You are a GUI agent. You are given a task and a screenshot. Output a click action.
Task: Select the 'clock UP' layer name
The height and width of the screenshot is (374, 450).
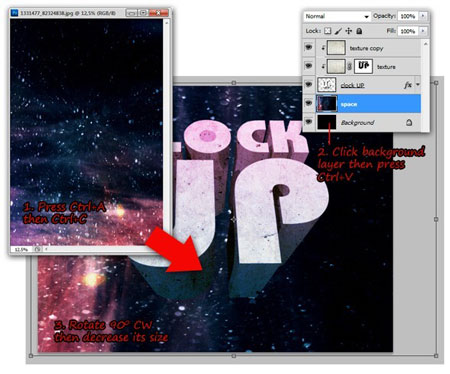(x=352, y=85)
